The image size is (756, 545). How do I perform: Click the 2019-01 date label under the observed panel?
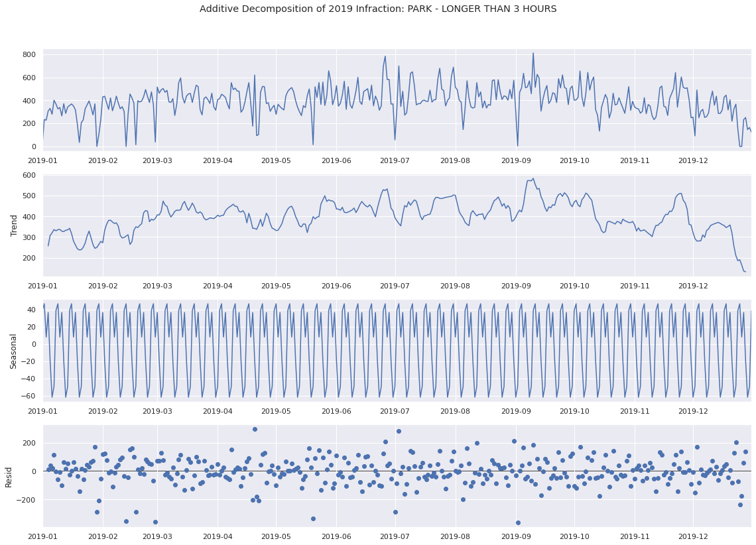43,160
